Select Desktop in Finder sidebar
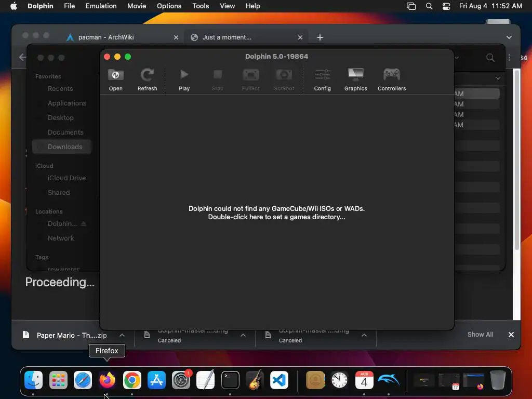Image resolution: width=532 pixels, height=399 pixels. click(61, 118)
